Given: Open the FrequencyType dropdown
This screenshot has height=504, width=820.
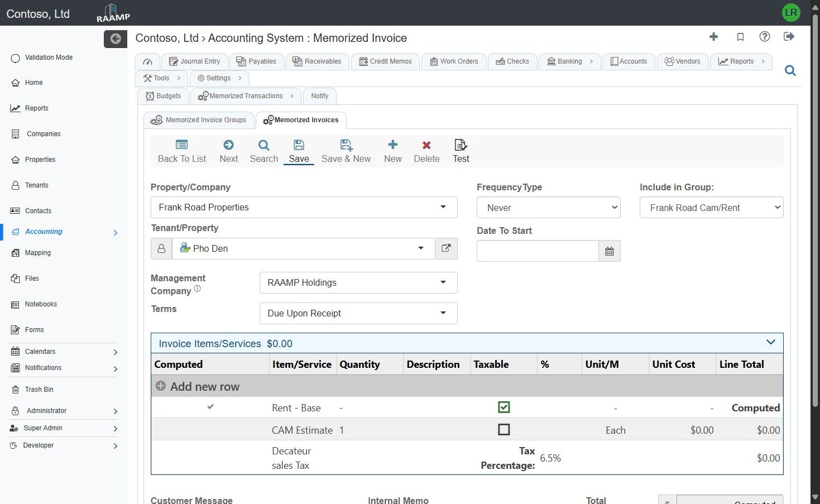Looking at the screenshot, I should pyautogui.click(x=548, y=208).
